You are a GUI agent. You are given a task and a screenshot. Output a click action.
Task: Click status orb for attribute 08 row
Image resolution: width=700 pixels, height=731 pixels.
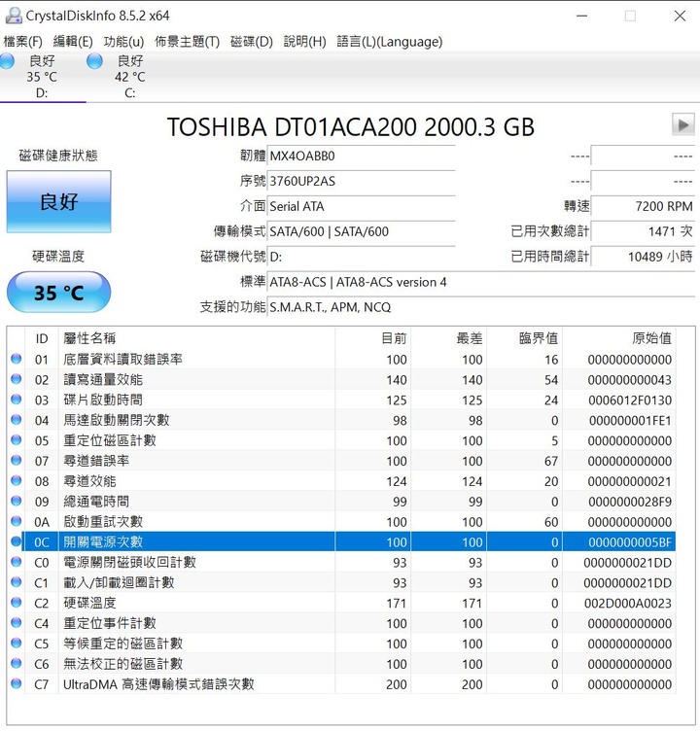[x=17, y=480]
